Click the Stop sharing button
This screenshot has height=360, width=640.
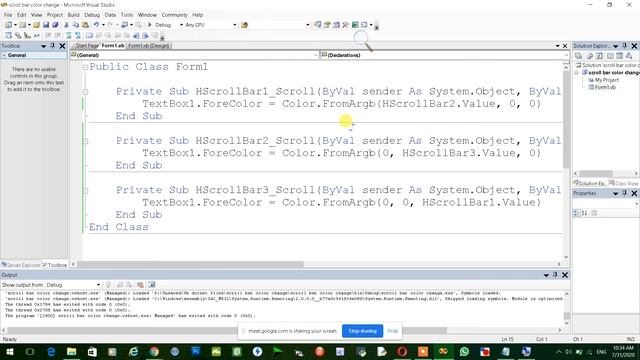(x=362, y=331)
